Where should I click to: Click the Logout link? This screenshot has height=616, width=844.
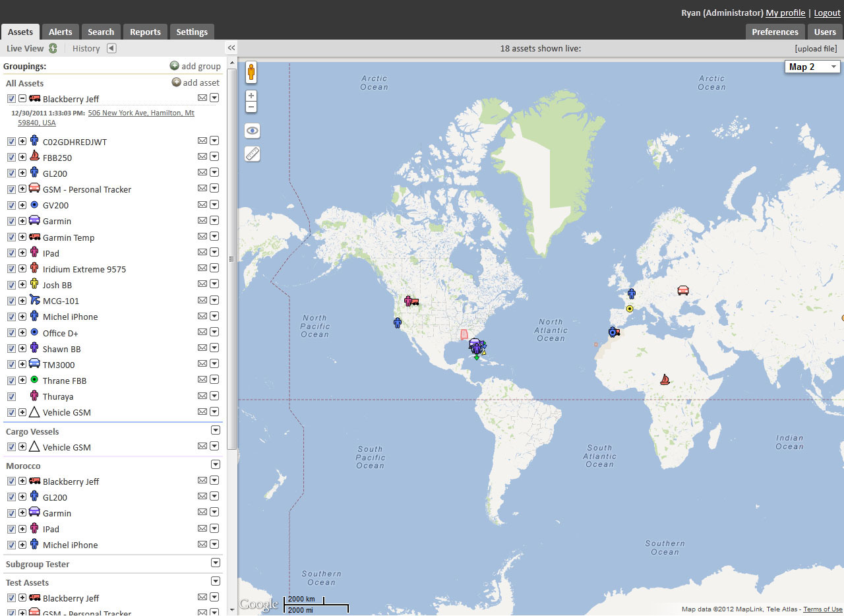pyautogui.click(x=827, y=13)
